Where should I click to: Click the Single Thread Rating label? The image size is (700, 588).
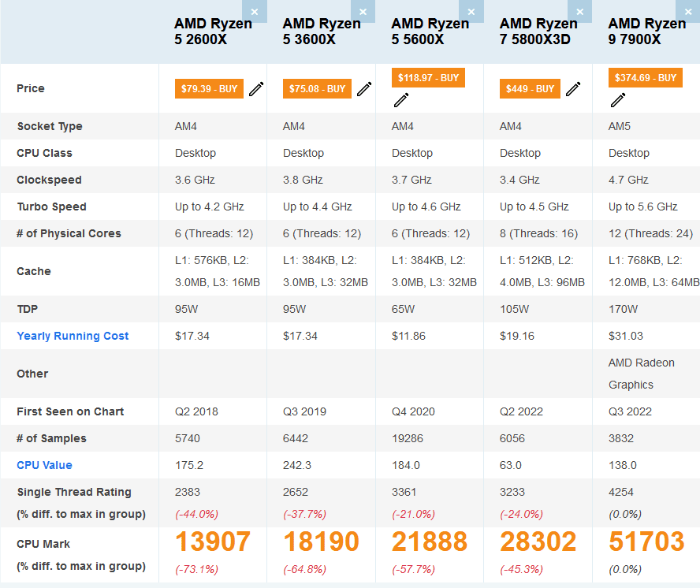click(x=74, y=492)
